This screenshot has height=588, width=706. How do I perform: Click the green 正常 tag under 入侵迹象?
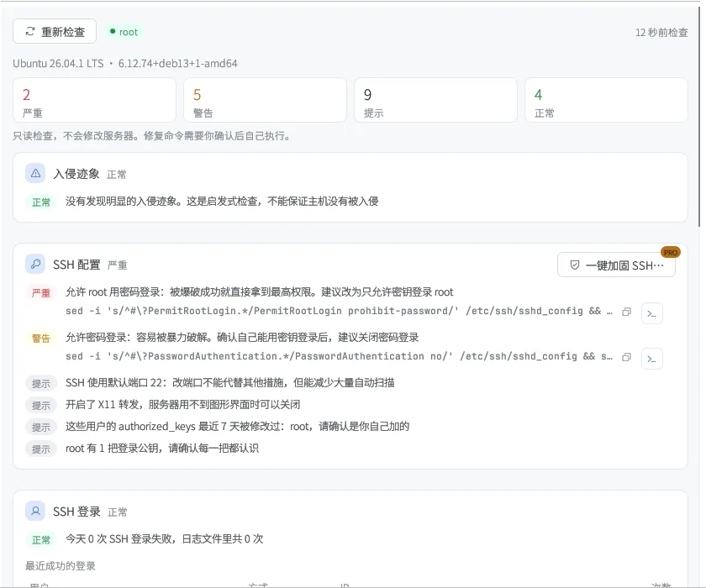point(41,202)
